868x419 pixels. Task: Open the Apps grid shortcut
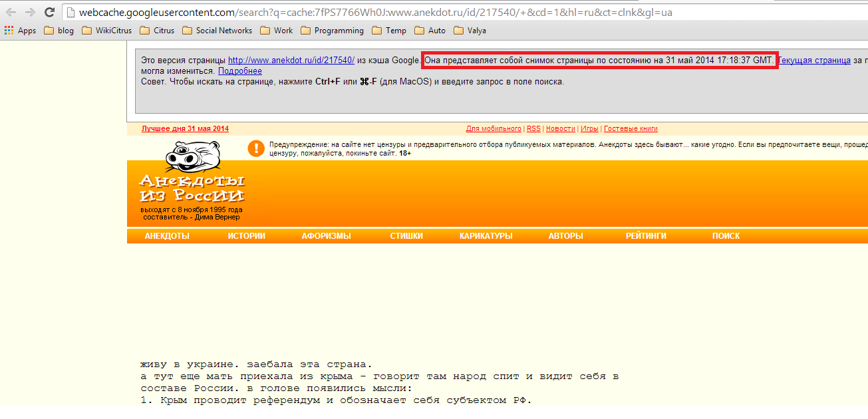[x=20, y=31]
